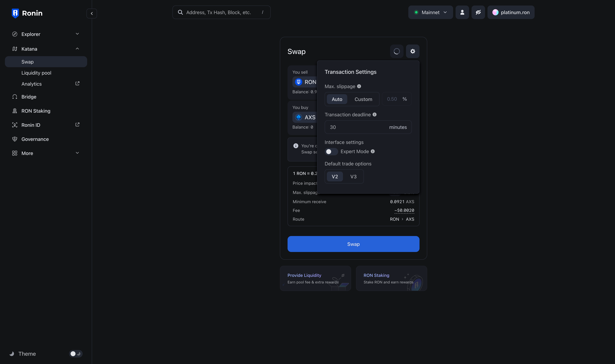Open the Ronin ID external link icon
This screenshot has width=615, height=364.
click(x=77, y=125)
